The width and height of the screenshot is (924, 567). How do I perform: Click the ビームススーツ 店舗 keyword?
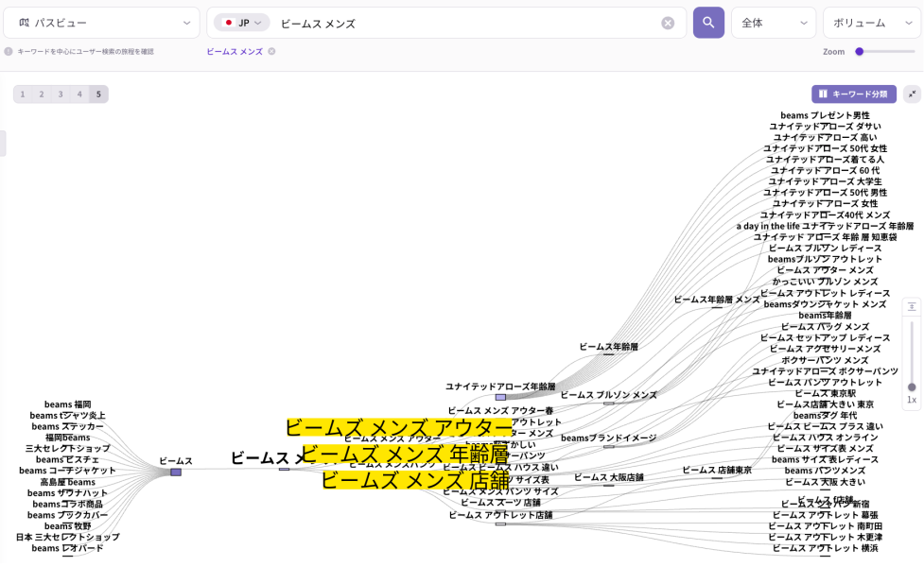click(x=500, y=503)
